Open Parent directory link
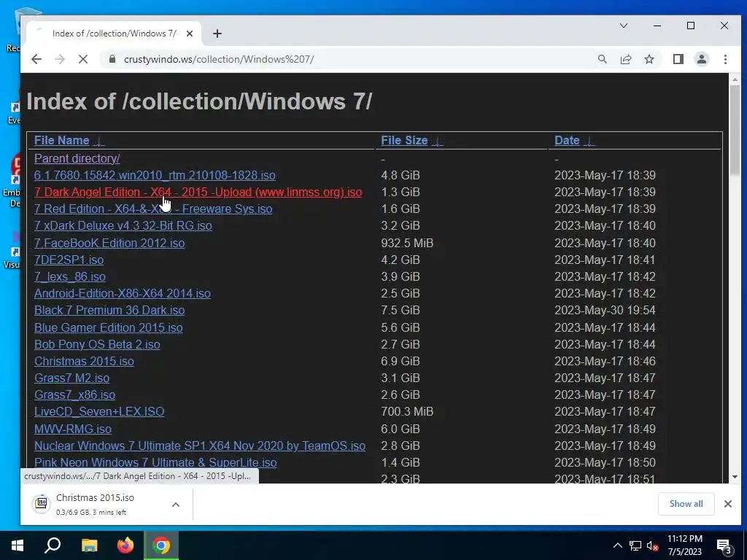 (x=77, y=158)
